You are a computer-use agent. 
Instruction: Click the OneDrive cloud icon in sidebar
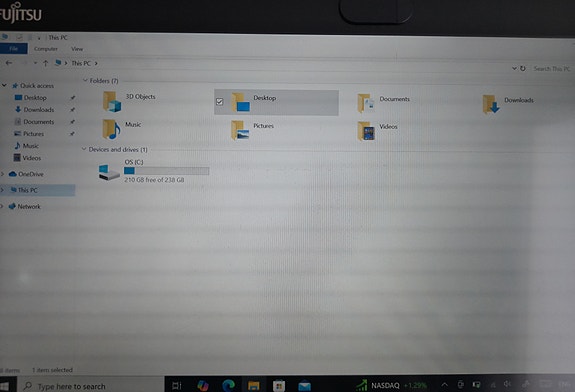tap(12, 174)
